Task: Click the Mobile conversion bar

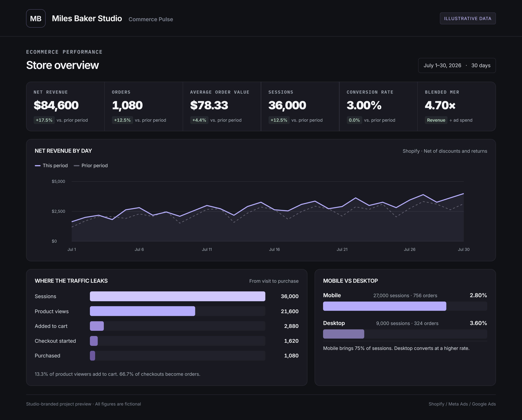Action: point(384,306)
